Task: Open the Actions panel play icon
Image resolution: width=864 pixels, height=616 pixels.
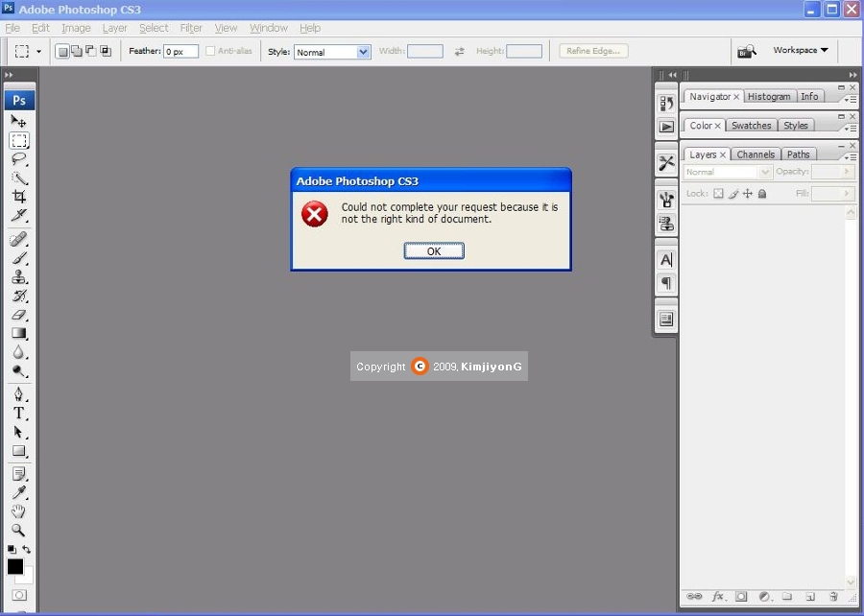Action: pos(666,127)
